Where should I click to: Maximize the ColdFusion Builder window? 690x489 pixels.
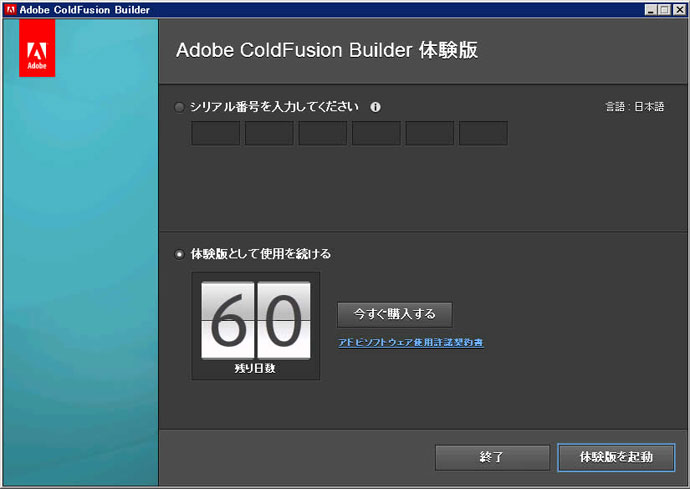(665, 10)
